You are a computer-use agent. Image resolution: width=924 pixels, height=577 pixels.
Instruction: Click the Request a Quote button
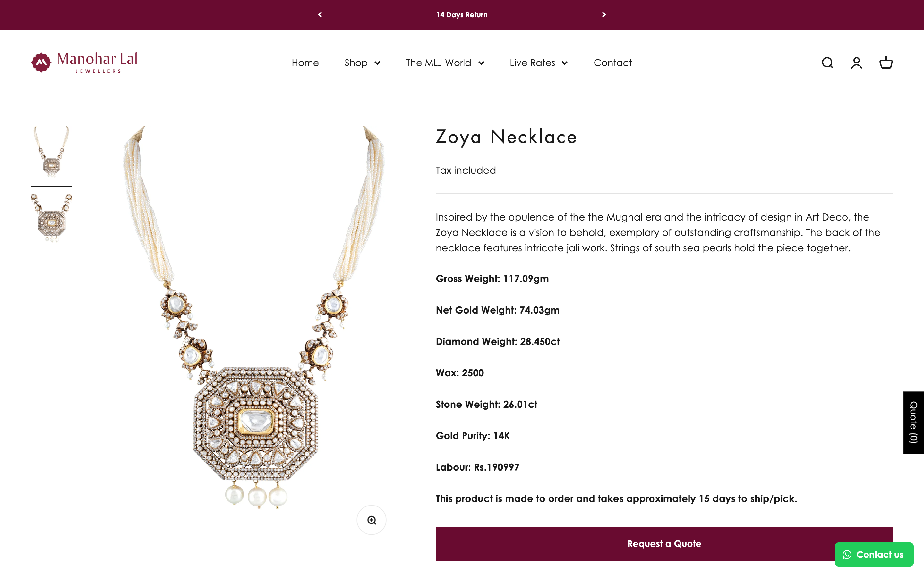coord(664,543)
